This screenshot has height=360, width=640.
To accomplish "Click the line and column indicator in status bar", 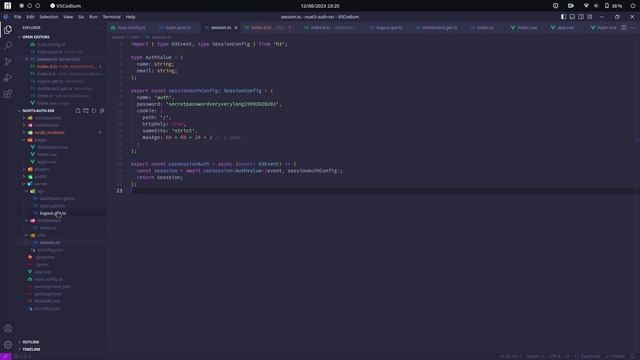I will pos(509,356).
